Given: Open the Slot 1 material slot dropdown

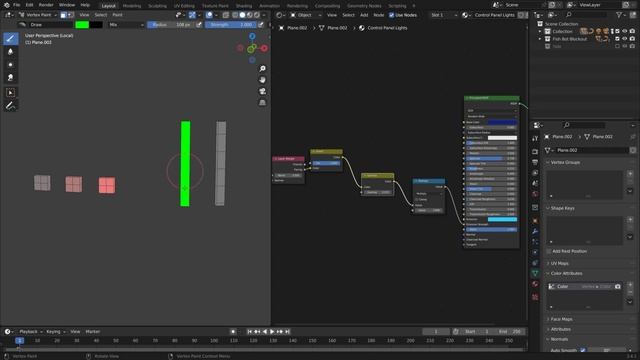Looking at the screenshot, I should coord(444,15).
